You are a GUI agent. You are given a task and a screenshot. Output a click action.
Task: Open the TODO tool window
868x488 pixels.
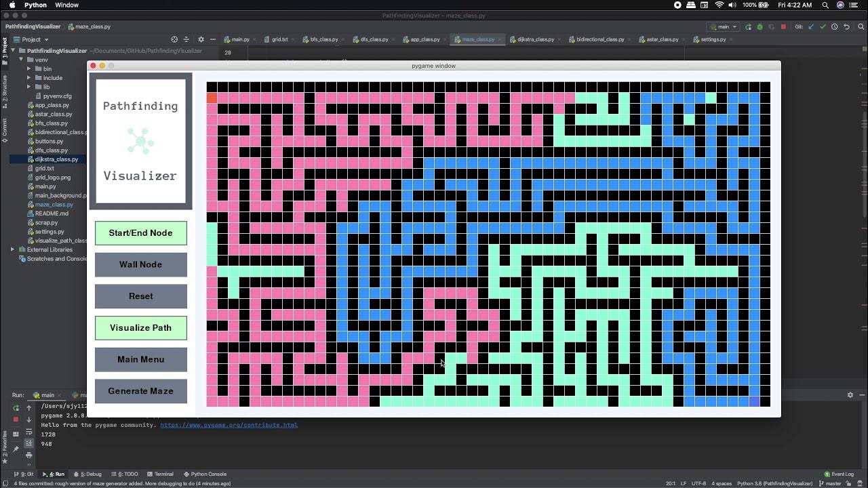pos(123,474)
